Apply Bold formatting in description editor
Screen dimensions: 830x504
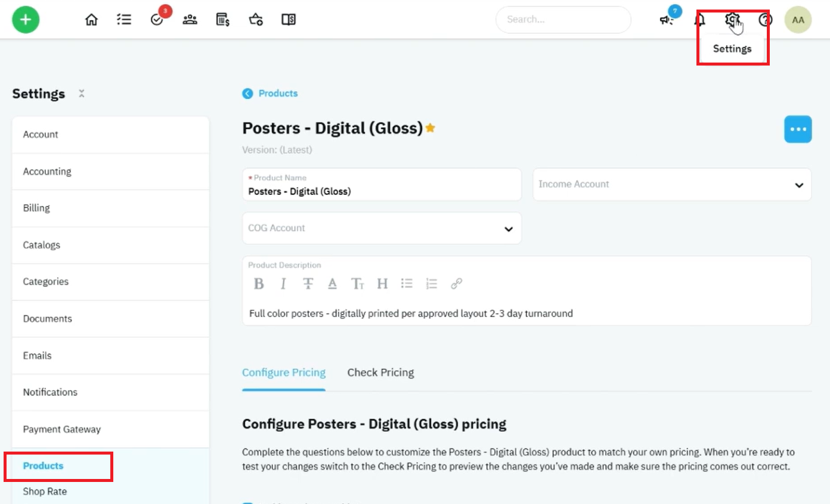[259, 284]
